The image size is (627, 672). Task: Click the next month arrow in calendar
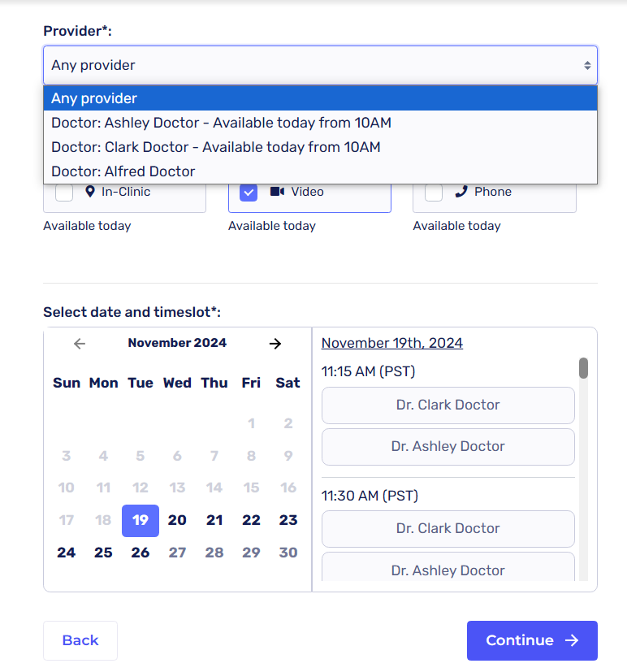[x=275, y=344]
